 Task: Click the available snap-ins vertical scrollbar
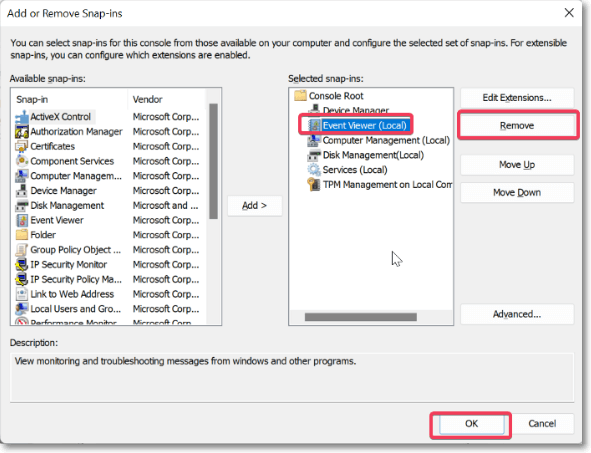(x=213, y=161)
